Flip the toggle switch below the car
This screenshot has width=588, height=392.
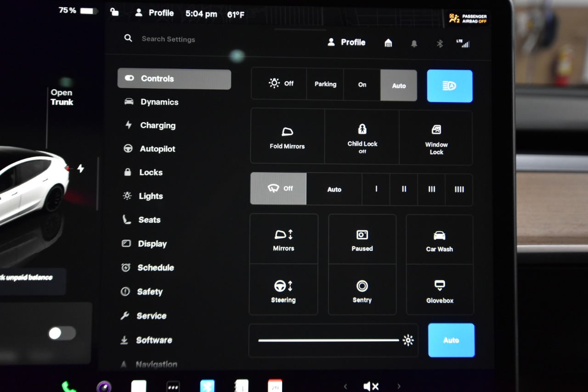tap(62, 333)
